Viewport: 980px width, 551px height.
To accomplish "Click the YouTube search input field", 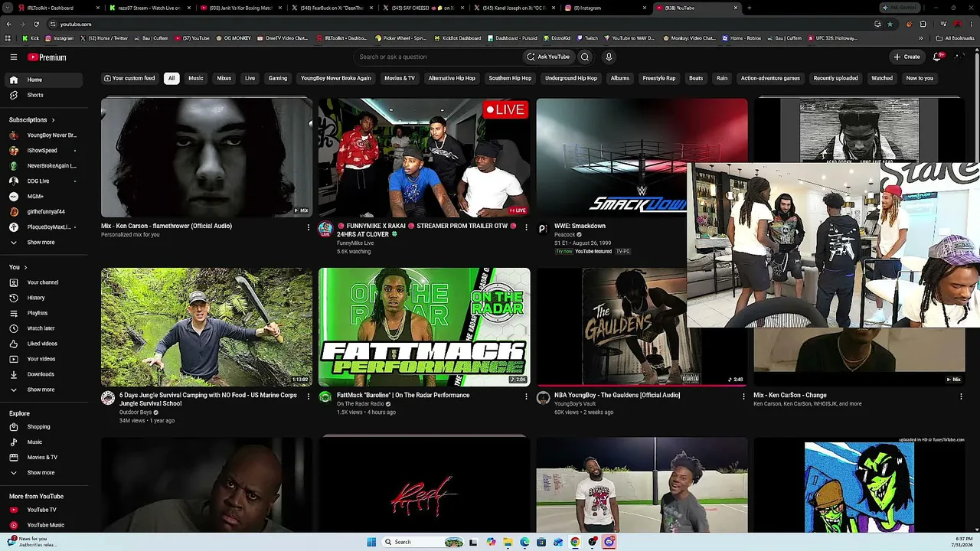I will 437,57.
